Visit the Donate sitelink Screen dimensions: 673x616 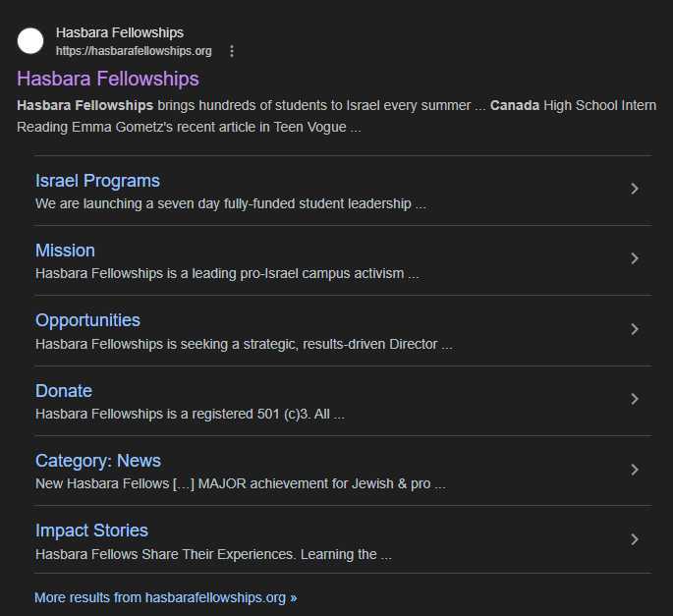pyautogui.click(x=64, y=391)
